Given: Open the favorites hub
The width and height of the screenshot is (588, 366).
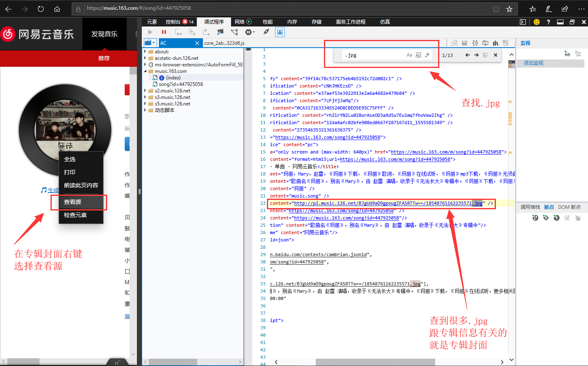Looking at the screenshot, I should pos(533,9).
